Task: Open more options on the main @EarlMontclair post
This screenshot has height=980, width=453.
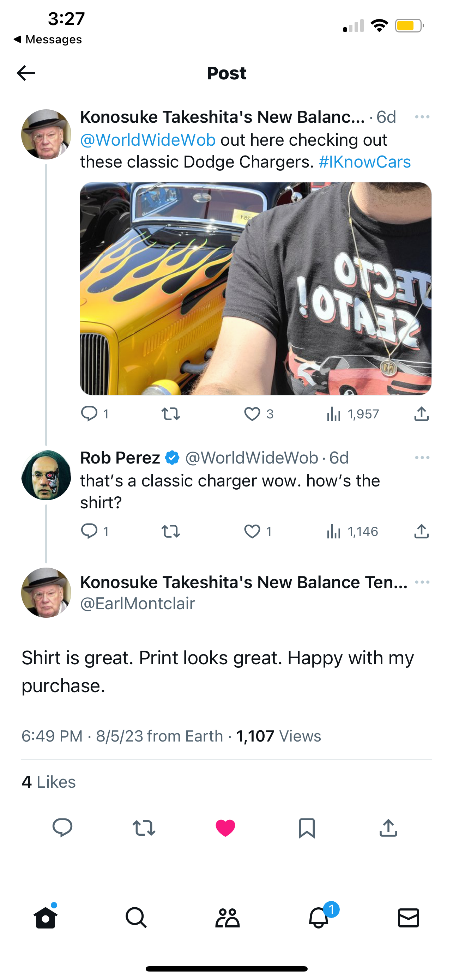Action: pyautogui.click(x=422, y=582)
